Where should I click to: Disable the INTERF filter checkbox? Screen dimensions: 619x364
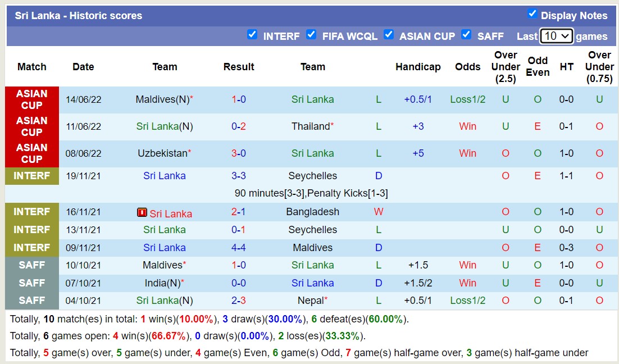[x=252, y=34]
